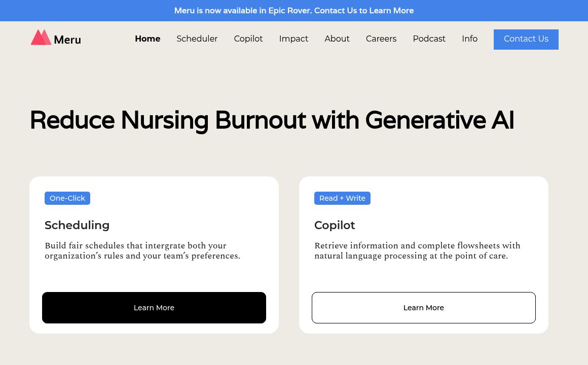The width and height of the screenshot is (588, 365).
Task: Click the Info navigation link
Action: 469,39
